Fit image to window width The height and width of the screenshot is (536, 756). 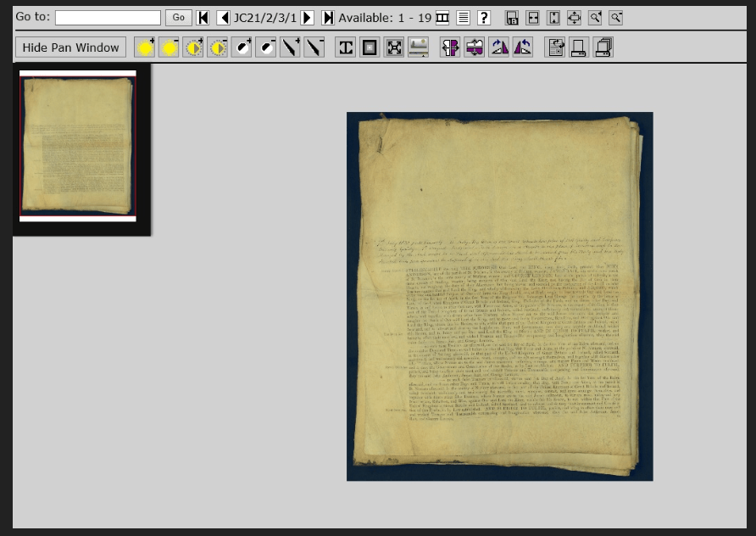click(x=533, y=18)
